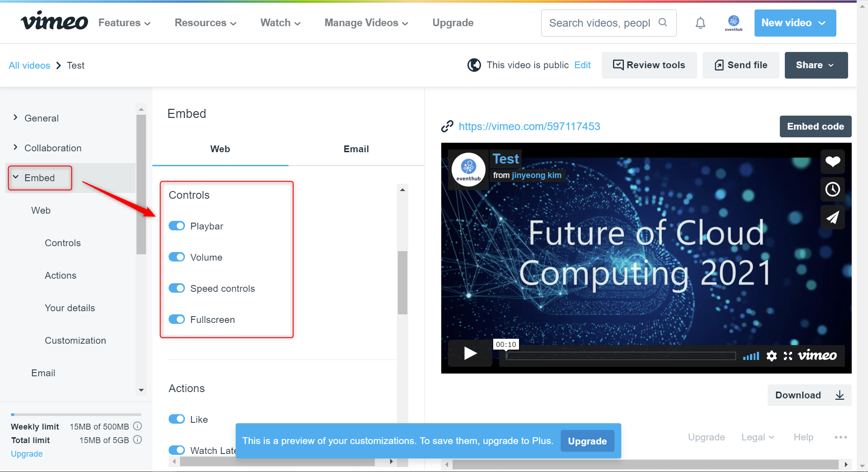Viewport: 868px width, 472px height.
Task: Open the player settings gear icon
Action: click(x=772, y=356)
